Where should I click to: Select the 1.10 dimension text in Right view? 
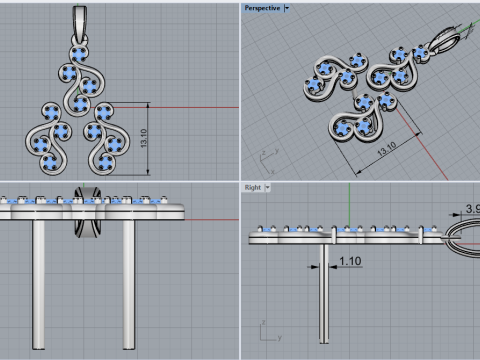350,261
